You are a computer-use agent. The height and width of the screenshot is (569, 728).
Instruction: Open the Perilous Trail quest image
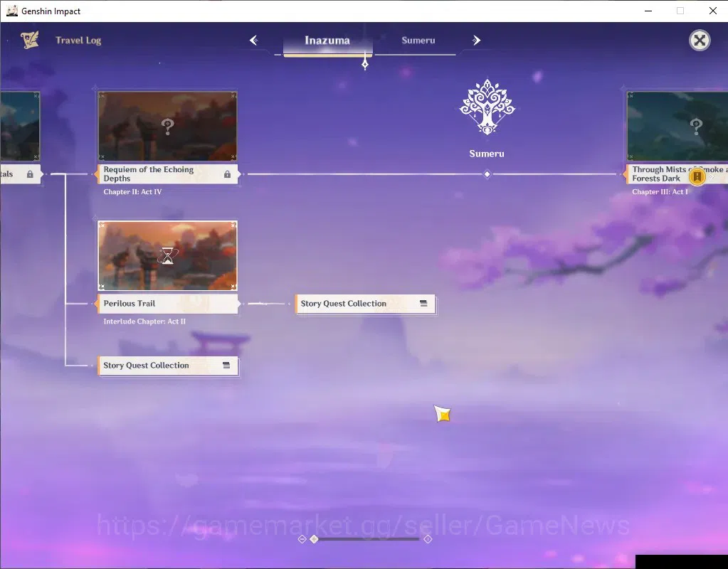click(x=168, y=256)
